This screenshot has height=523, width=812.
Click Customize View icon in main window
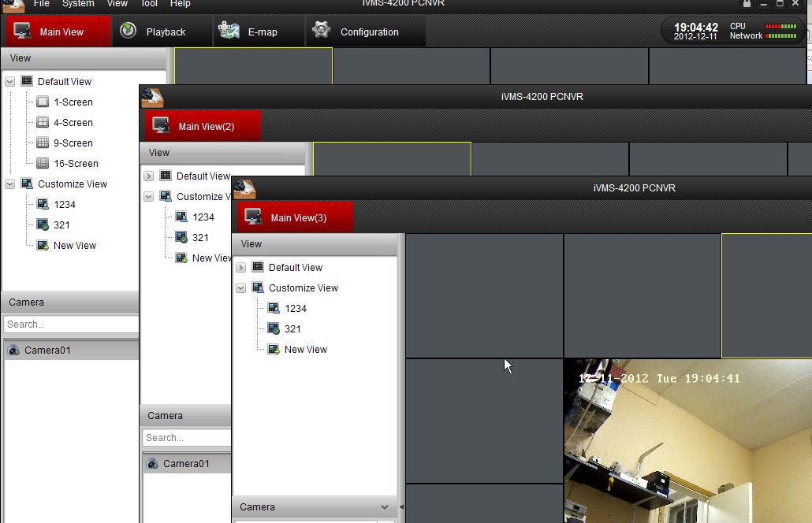tap(27, 184)
